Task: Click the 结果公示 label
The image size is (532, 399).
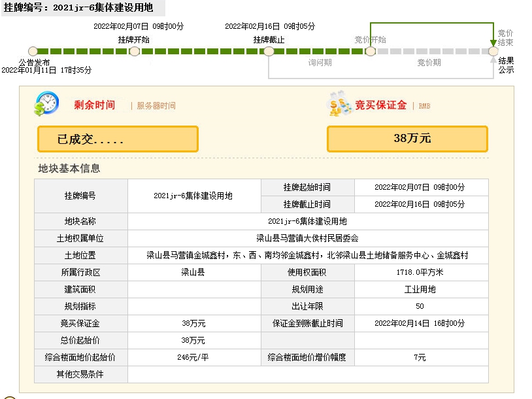Action: [506, 65]
